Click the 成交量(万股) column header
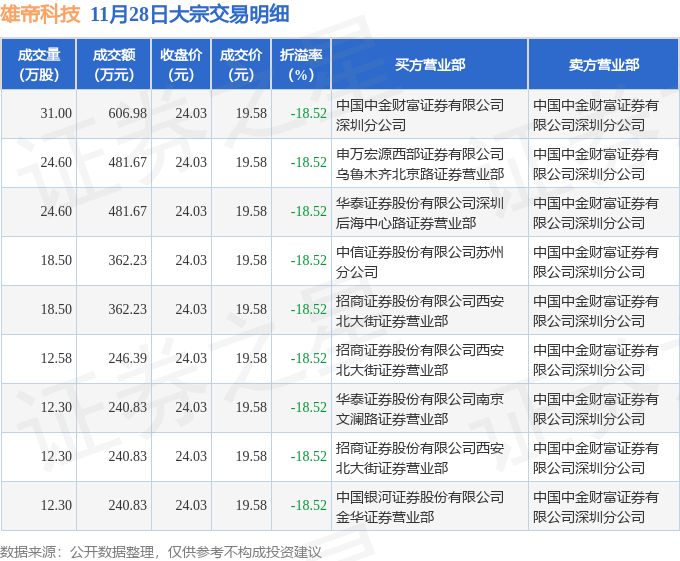The image size is (680, 561). pos(39,65)
